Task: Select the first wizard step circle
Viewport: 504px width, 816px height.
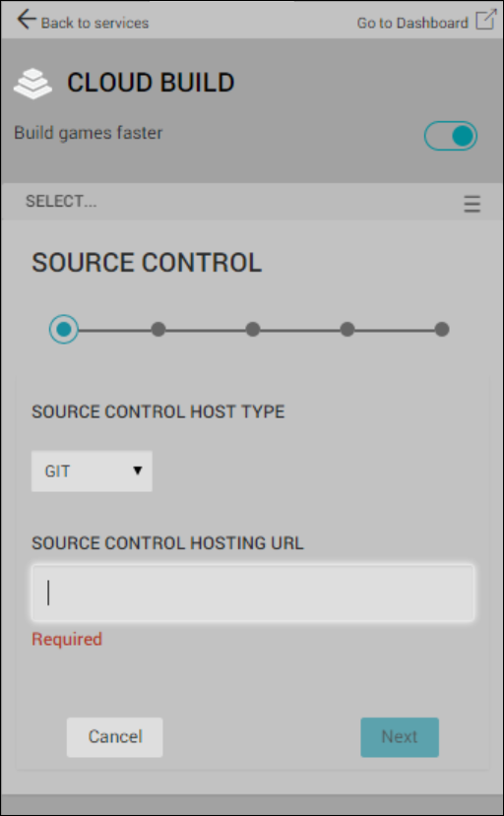Action: click(64, 330)
